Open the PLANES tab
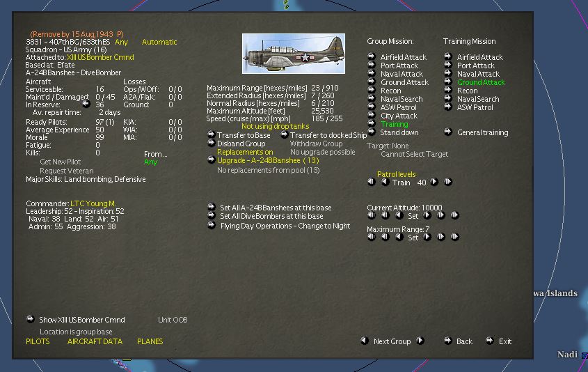 pyautogui.click(x=150, y=341)
